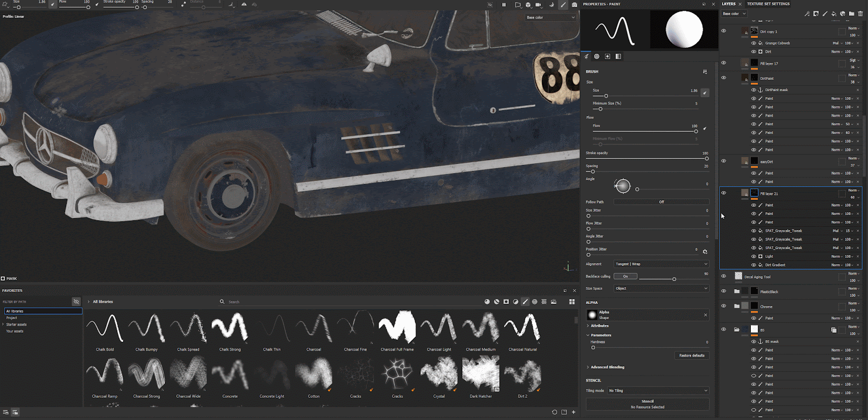The width and height of the screenshot is (868, 420).
Task: Select Starter assets in the path filter
Action: [16, 324]
